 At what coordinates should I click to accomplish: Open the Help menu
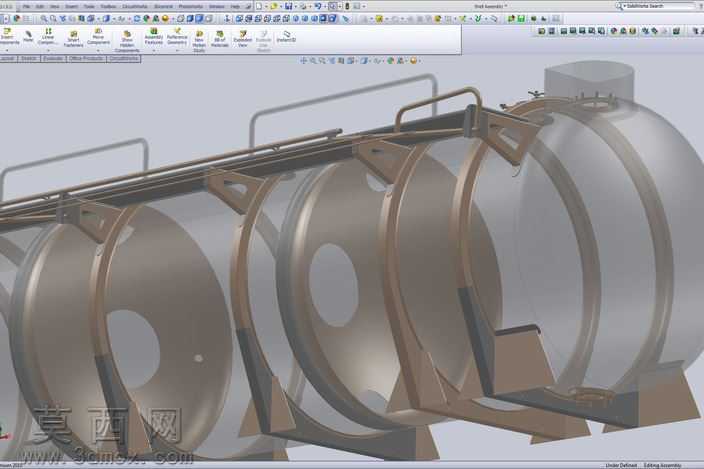point(235,7)
